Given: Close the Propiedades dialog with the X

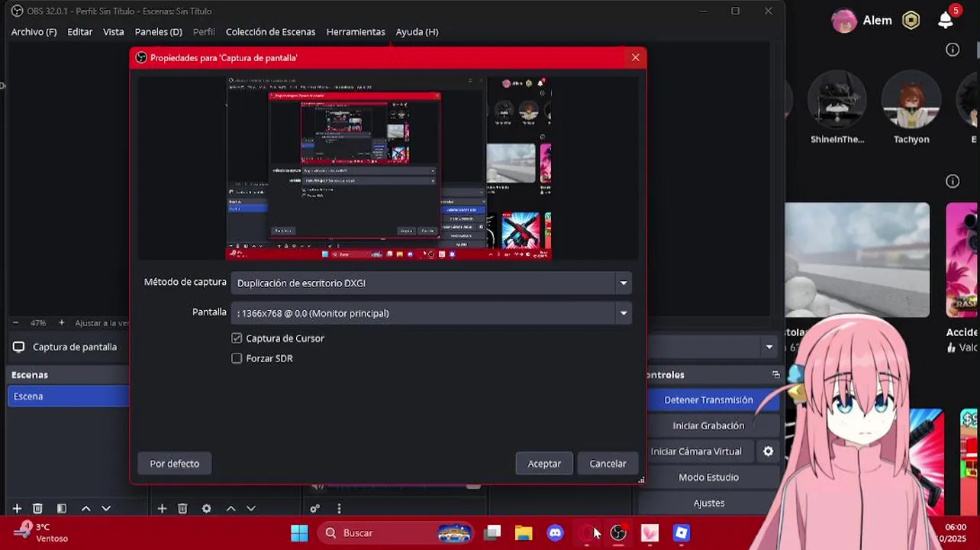Looking at the screenshot, I should (x=635, y=58).
